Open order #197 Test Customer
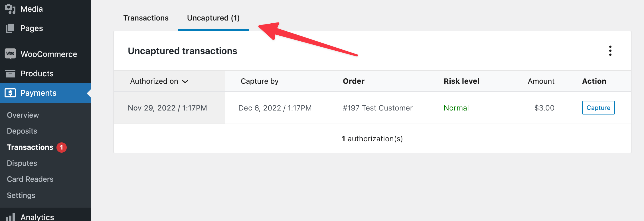This screenshot has height=221, width=644. tap(378, 108)
